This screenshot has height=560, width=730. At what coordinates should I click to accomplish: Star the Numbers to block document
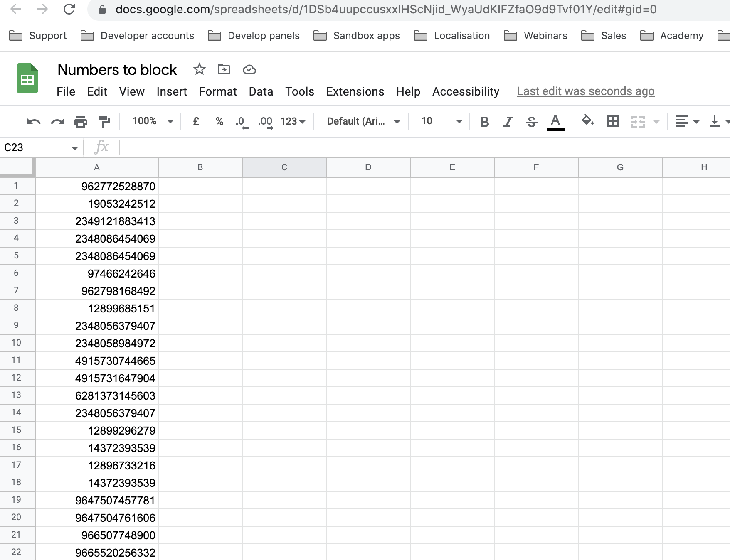coord(200,69)
